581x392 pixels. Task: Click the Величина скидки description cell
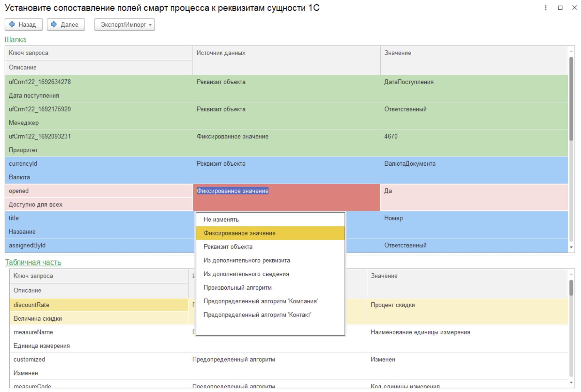(x=99, y=318)
